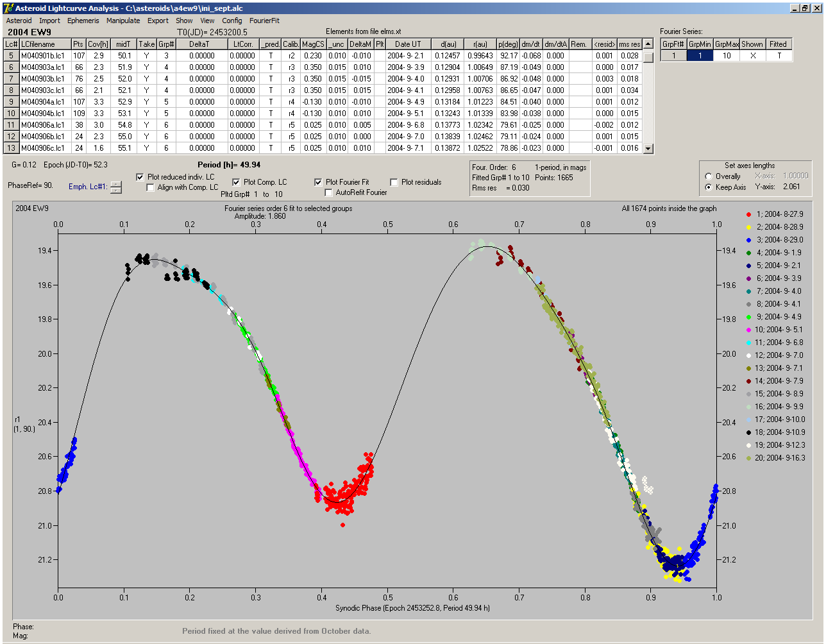Click green legend dot for 4; 2004- 9- 1.9
This screenshot has width=826, height=644.
click(x=749, y=253)
